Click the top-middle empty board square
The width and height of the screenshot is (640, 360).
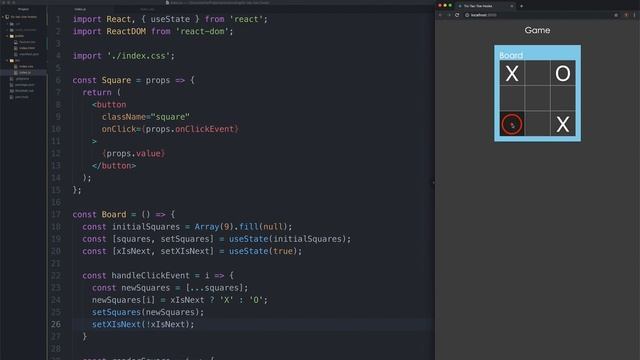pos(537,73)
